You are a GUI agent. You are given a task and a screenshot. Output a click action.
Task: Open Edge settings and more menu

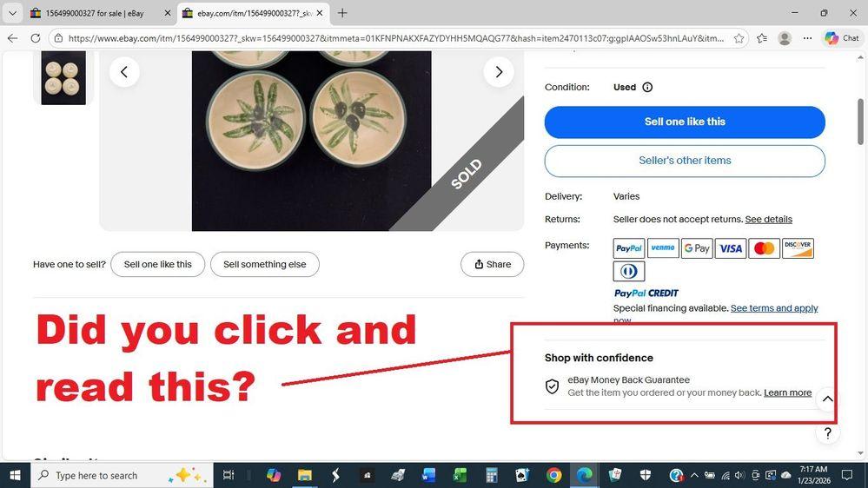pyautogui.click(x=807, y=38)
